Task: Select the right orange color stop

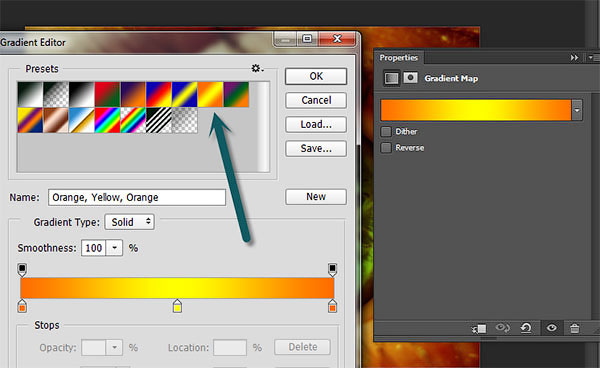Action: 332,306
